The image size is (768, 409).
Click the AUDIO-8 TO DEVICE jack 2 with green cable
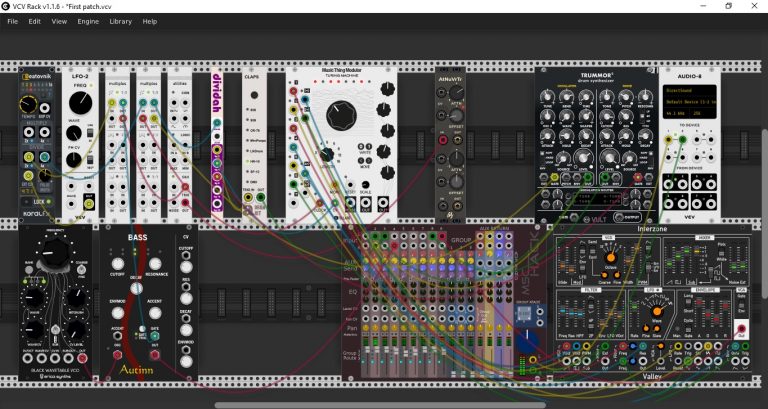click(682, 140)
